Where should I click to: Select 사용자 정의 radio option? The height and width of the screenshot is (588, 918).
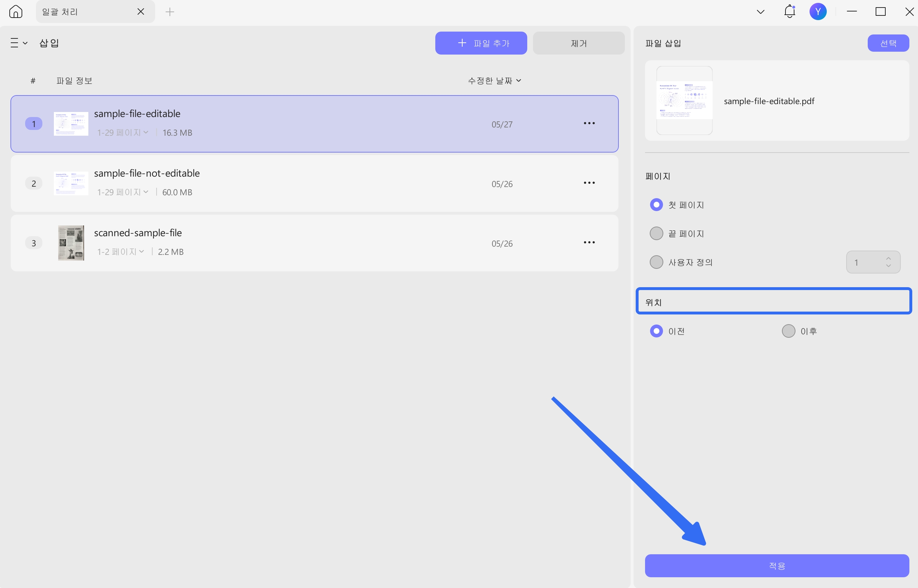[656, 262]
